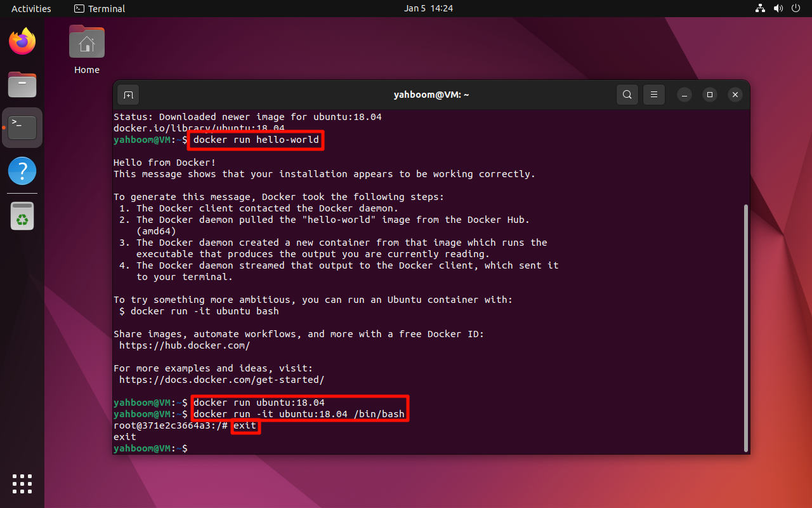Open the Help app in dock
This screenshot has height=508, width=812.
(22, 171)
